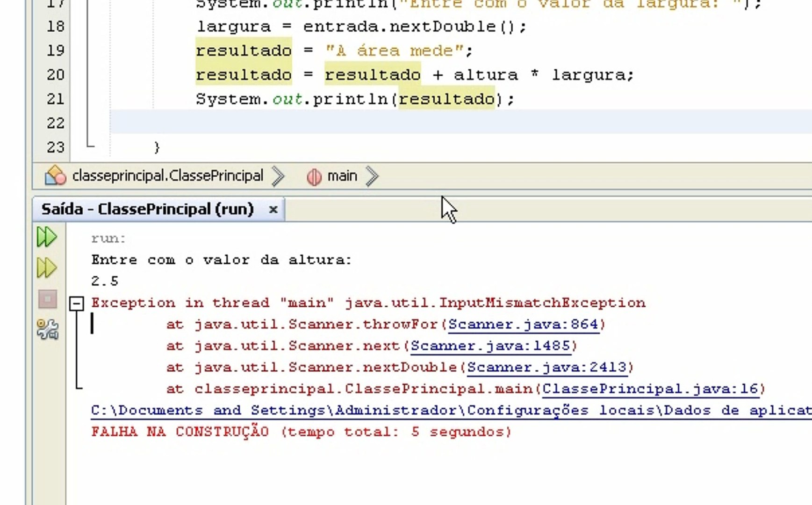Open the chevron after main breadcrumb
This screenshot has height=505, width=812.
click(x=373, y=176)
